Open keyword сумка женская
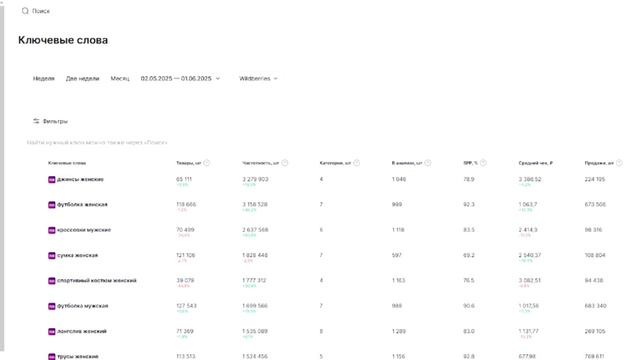Image resolution: width=640 pixels, height=360 pixels. (77, 255)
